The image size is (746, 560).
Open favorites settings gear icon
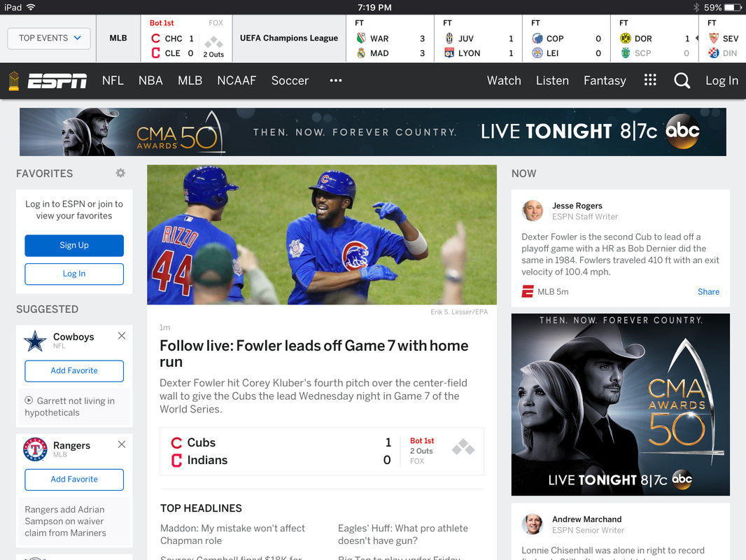121,173
